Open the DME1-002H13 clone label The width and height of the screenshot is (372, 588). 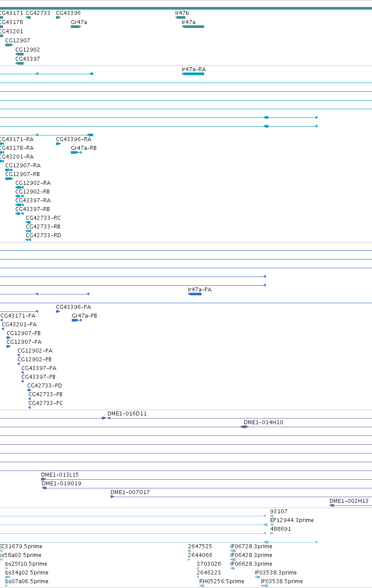pos(349,501)
